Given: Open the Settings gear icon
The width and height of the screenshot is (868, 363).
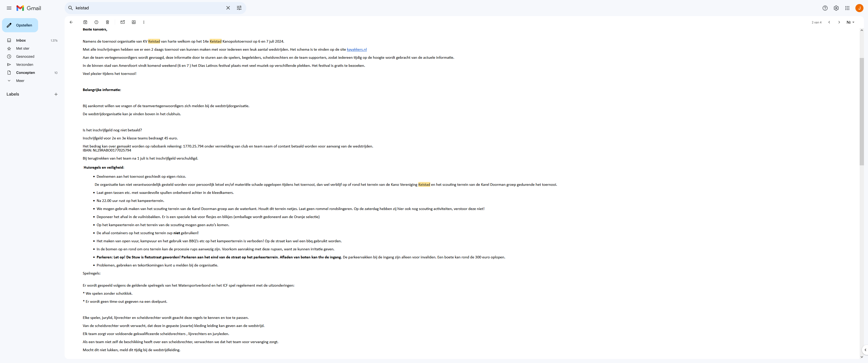Looking at the screenshot, I should [x=836, y=8].
